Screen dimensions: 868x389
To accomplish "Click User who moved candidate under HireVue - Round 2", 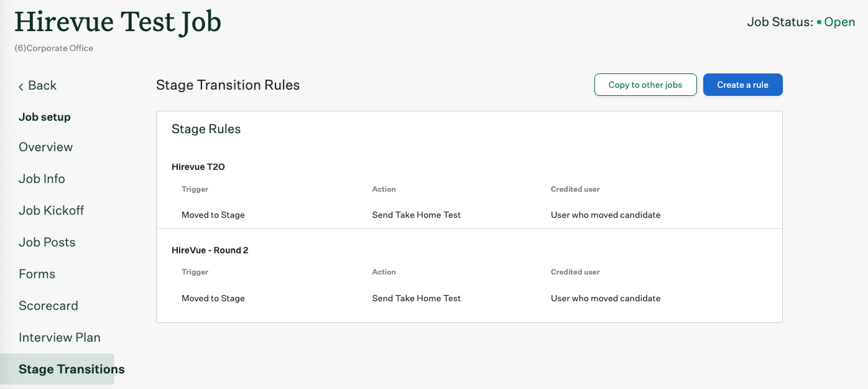I will (x=605, y=298).
